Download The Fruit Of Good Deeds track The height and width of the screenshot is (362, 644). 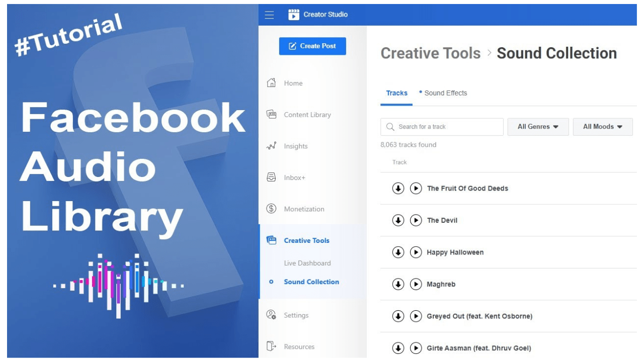tap(398, 188)
